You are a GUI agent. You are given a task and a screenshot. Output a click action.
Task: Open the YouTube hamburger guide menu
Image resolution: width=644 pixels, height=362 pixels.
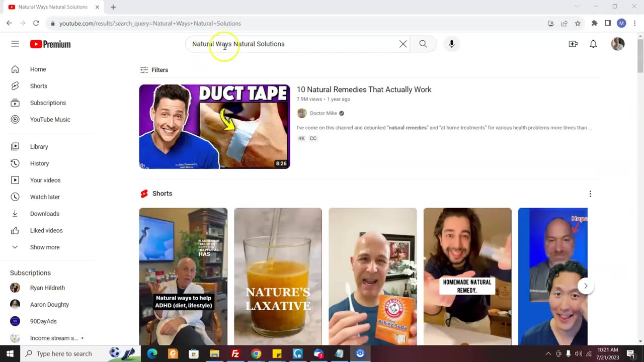click(x=15, y=44)
